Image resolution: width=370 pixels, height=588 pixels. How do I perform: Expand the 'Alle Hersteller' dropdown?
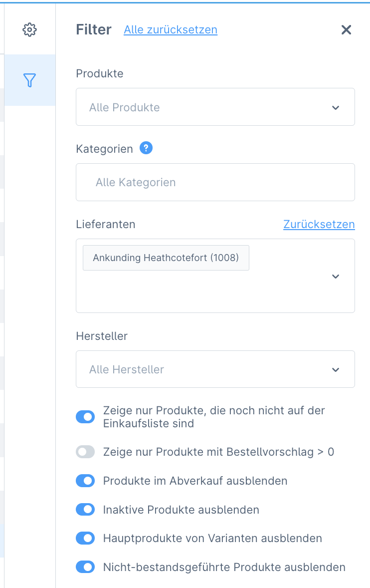pyautogui.click(x=336, y=369)
